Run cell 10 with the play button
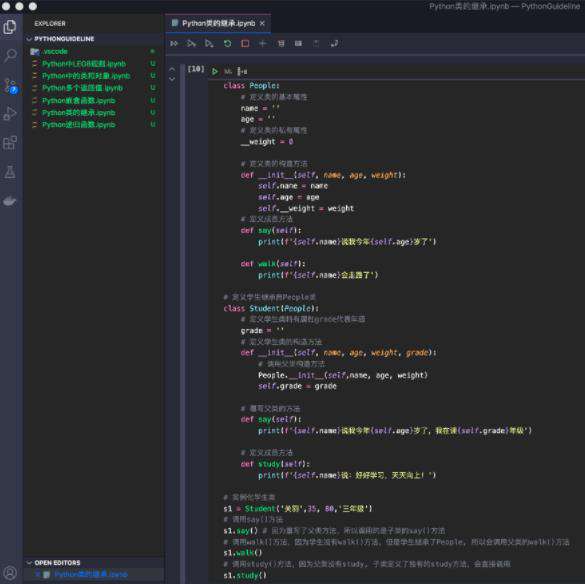The height and width of the screenshot is (584, 585). pyautogui.click(x=215, y=71)
